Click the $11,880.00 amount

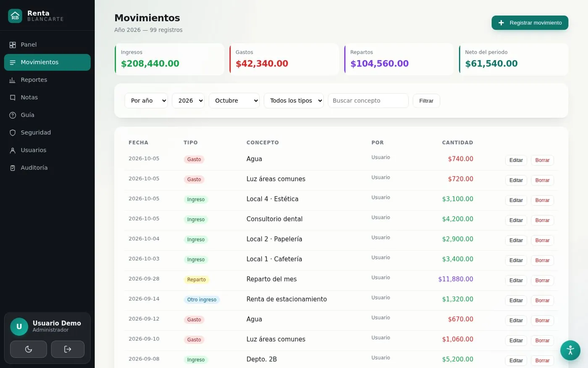click(x=456, y=279)
